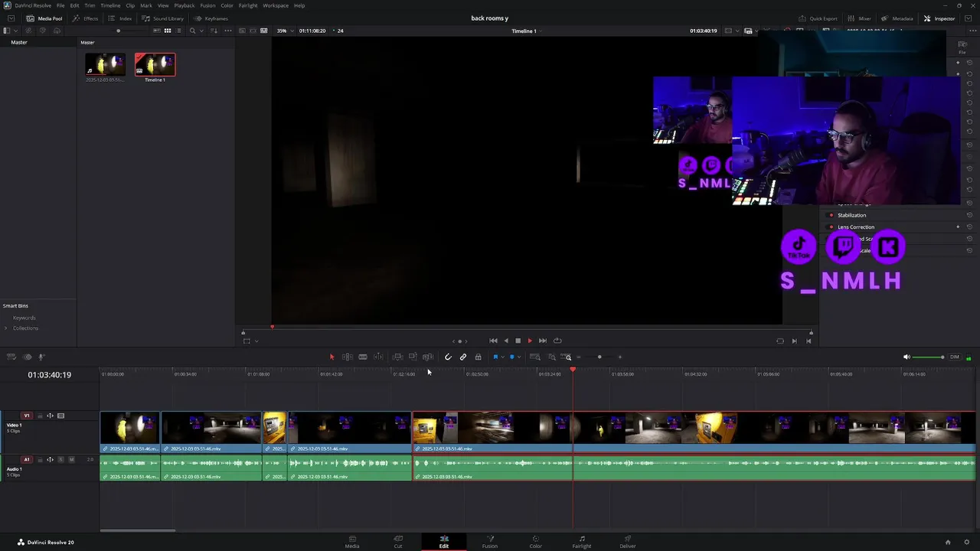Activate the Blade Edit tool
The height and width of the screenshot is (551, 980).
(363, 357)
